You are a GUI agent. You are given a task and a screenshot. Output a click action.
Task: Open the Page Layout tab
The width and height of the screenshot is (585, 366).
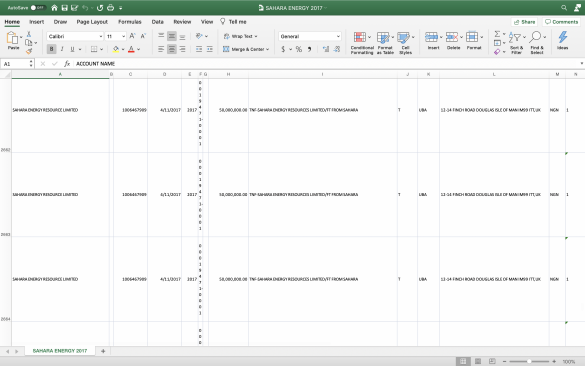[x=92, y=22]
